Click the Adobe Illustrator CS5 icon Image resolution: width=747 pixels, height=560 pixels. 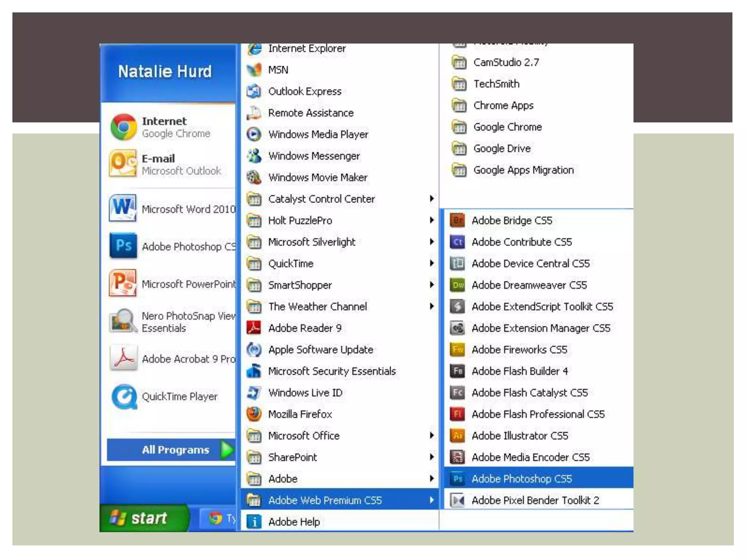tap(457, 436)
